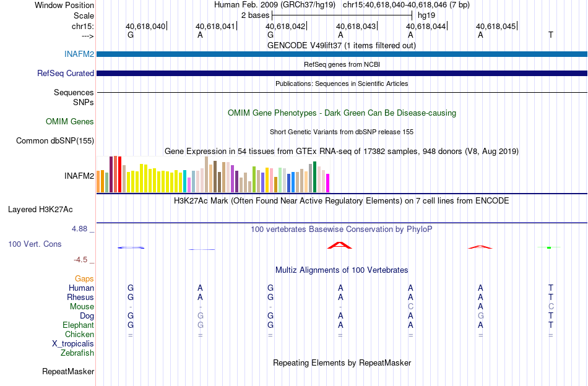Click the Human species label
This screenshot has height=386, width=588.
(81, 288)
